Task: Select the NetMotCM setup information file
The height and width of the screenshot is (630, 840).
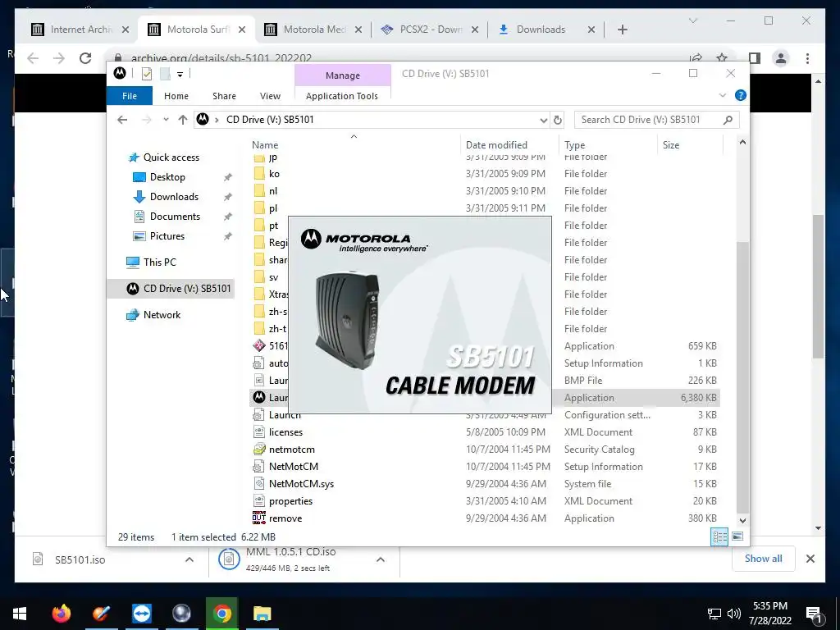Action: click(x=293, y=467)
